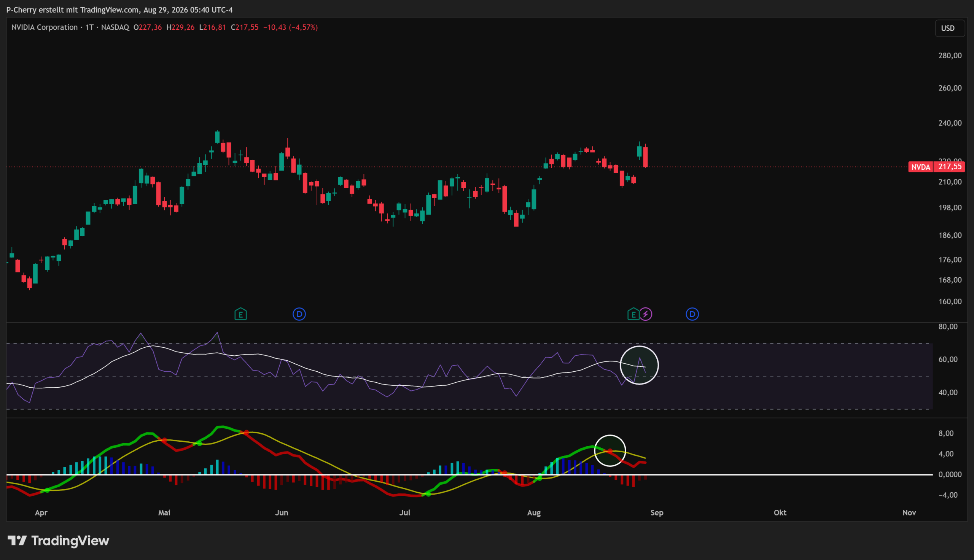
Task: Click the red NVDA ticker label on price axis
Action: [x=921, y=167]
